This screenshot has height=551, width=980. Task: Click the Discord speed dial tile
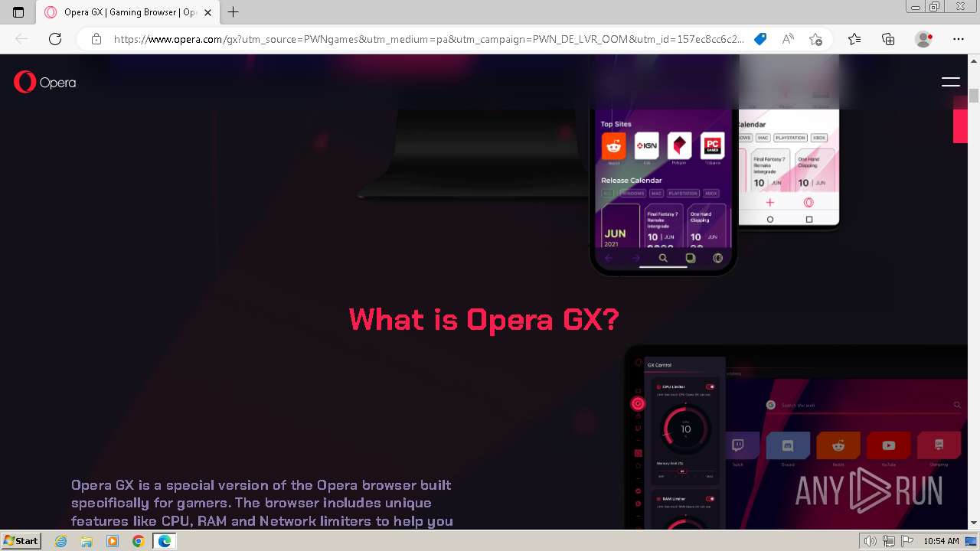click(x=788, y=446)
